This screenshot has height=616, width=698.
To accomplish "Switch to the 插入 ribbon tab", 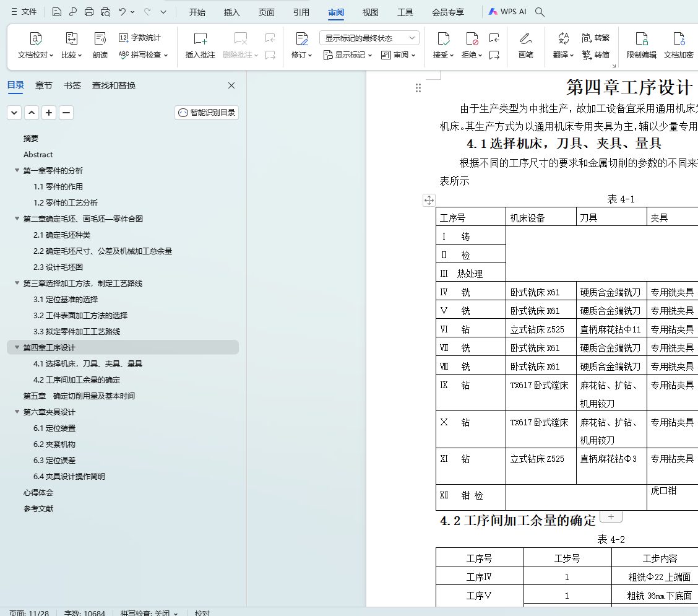I will (x=232, y=12).
